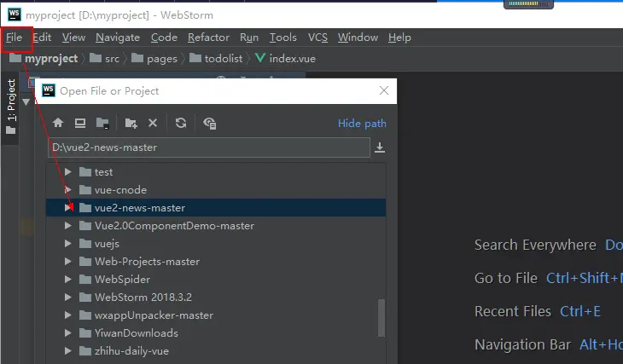Click the Vue icon beside index.vue breadcrumb

260,58
